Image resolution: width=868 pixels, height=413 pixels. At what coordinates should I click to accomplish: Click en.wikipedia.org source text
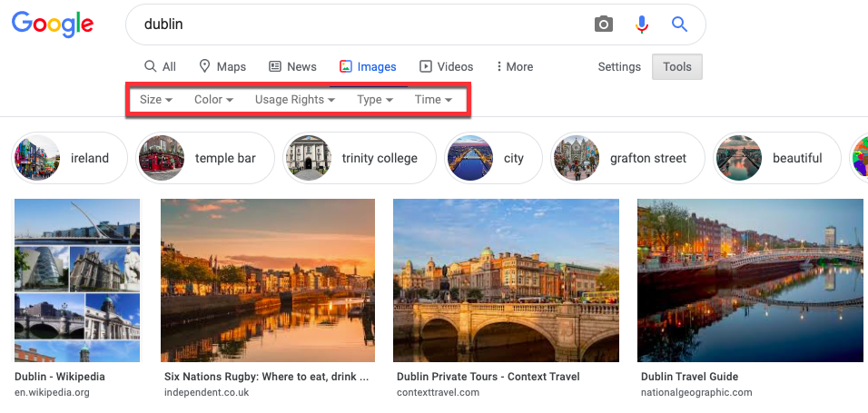(52, 393)
